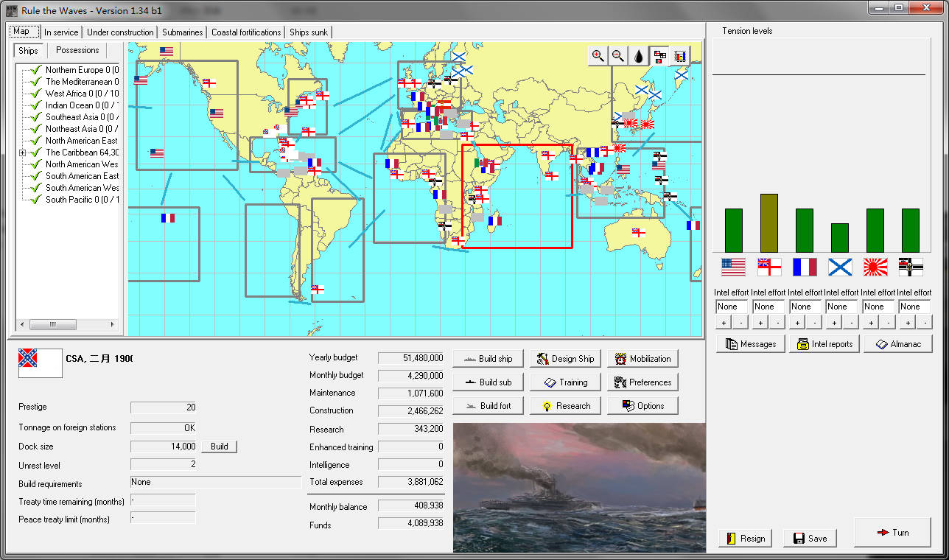This screenshot has width=949, height=560.
Task: Open the Research panel
Action: (564, 406)
